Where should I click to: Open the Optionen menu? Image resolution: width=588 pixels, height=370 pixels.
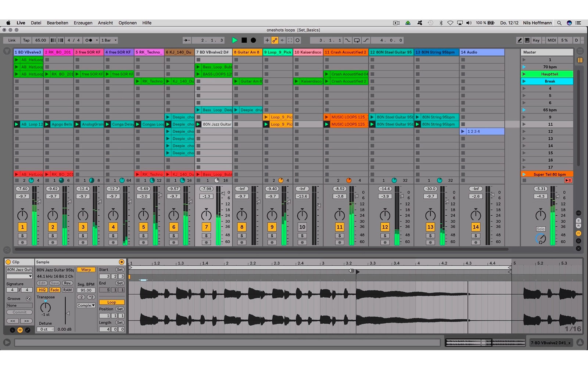[128, 23]
